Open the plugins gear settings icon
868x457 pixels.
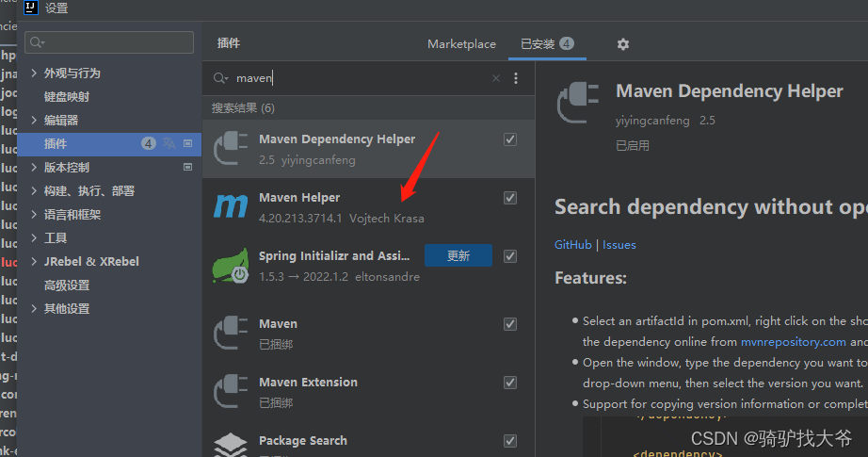[x=623, y=43]
